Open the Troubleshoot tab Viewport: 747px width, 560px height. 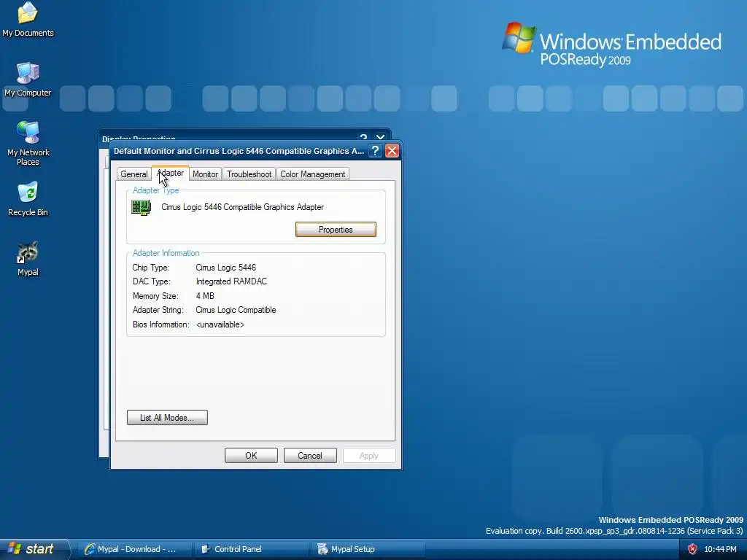[249, 174]
